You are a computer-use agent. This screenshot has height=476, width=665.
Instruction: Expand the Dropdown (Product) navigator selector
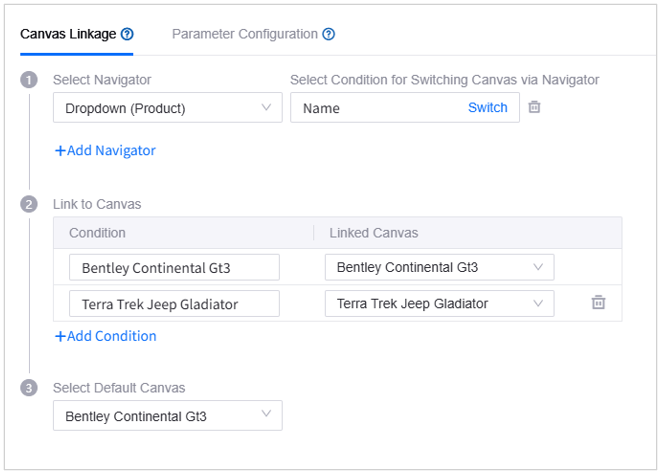coord(168,108)
